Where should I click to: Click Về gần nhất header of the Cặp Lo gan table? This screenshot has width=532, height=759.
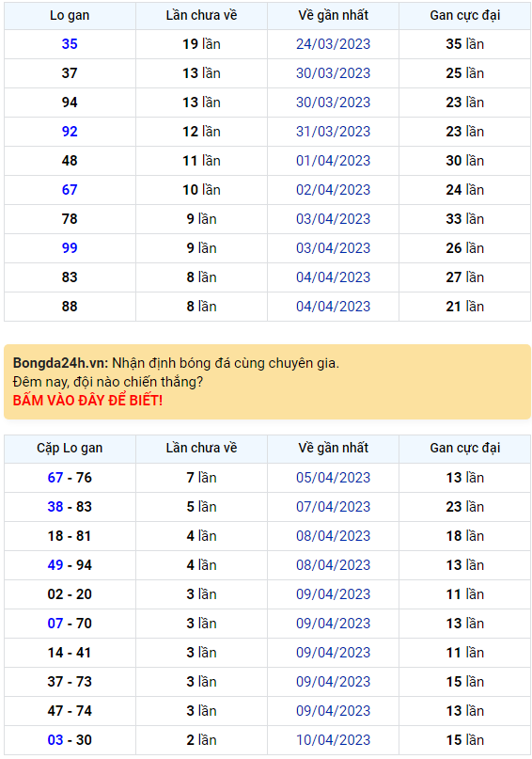[334, 449]
